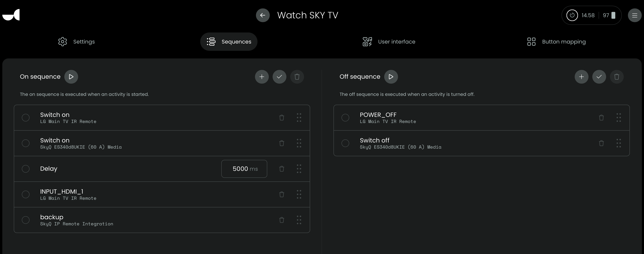The height and width of the screenshot is (254, 644).
Task: Add a step to Off sequence
Action: click(581, 77)
